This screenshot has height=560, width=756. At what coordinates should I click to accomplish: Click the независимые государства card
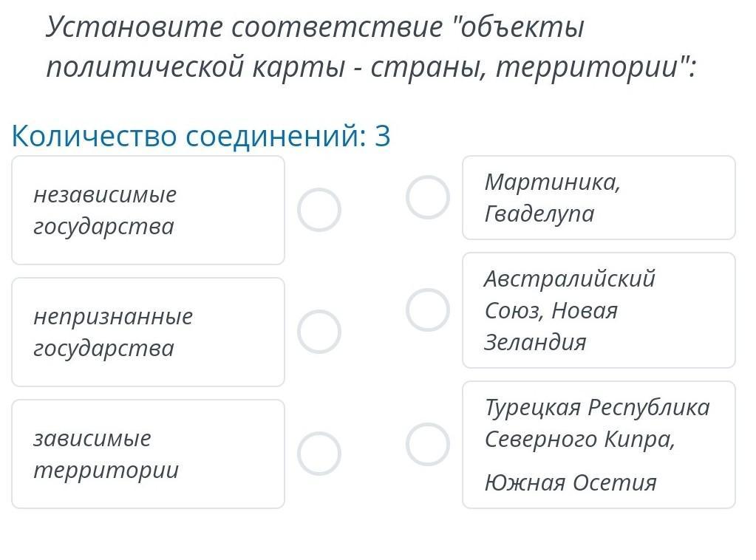click(x=148, y=210)
